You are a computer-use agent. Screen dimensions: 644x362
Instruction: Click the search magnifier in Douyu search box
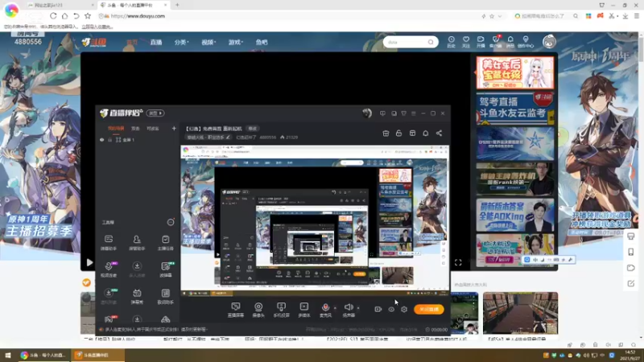(x=431, y=42)
